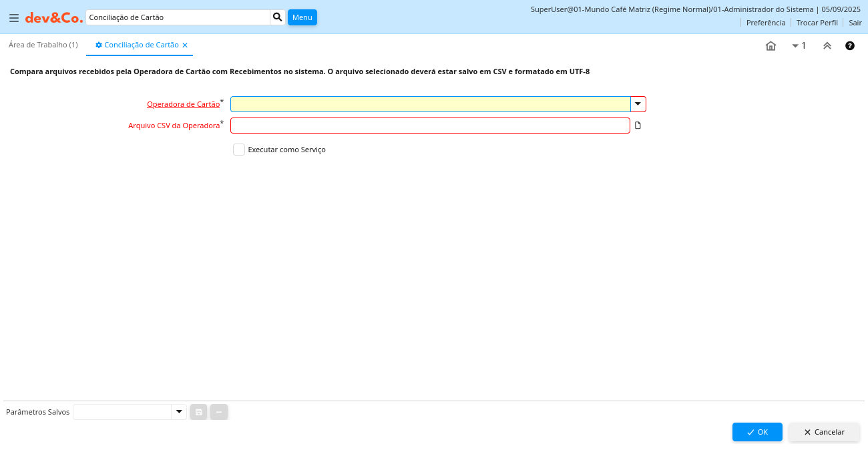Viewport: 868px width, 450px height.
Task: Open the hamburger menu icon
Action: (x=14, y=18)
